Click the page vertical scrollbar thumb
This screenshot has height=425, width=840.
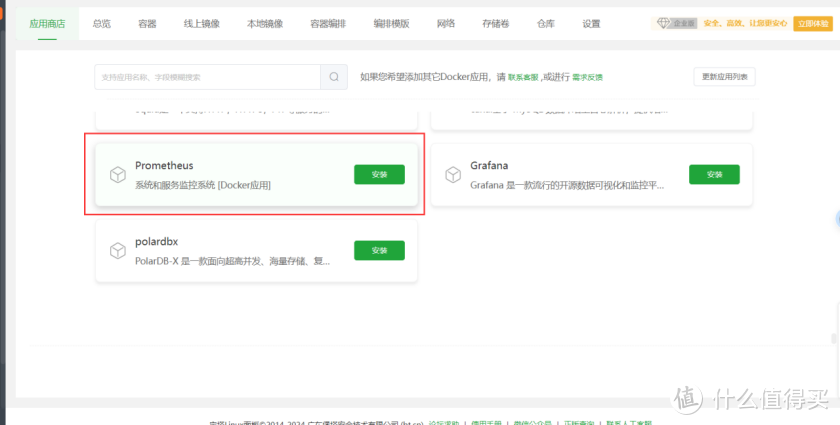[832, 339]
